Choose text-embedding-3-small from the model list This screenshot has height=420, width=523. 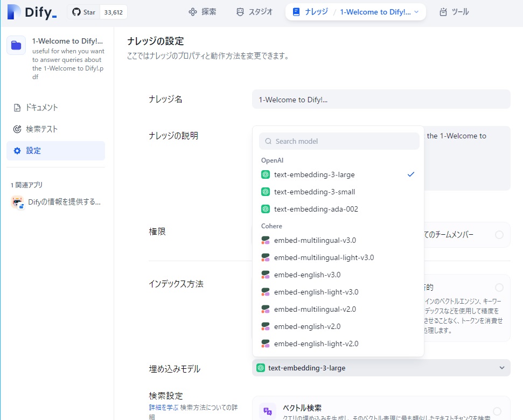(338, 192)
